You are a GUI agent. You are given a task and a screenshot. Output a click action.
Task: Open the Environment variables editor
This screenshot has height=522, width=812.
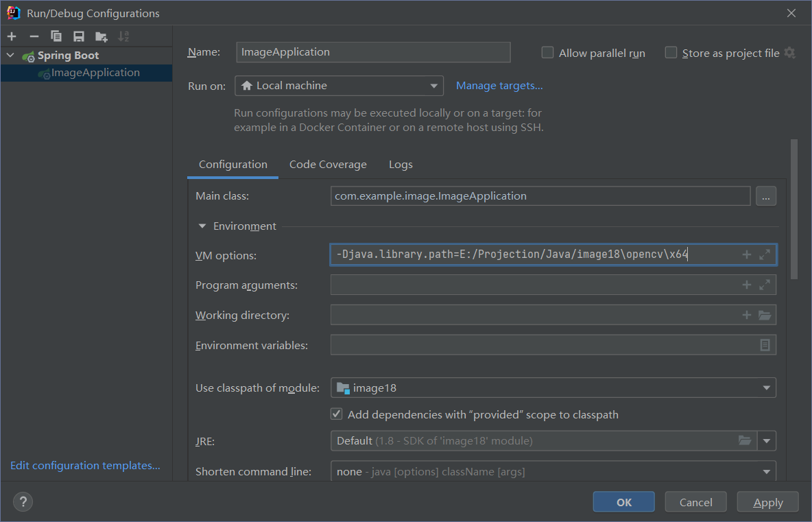pyautogui.click(x=765, y=345)
